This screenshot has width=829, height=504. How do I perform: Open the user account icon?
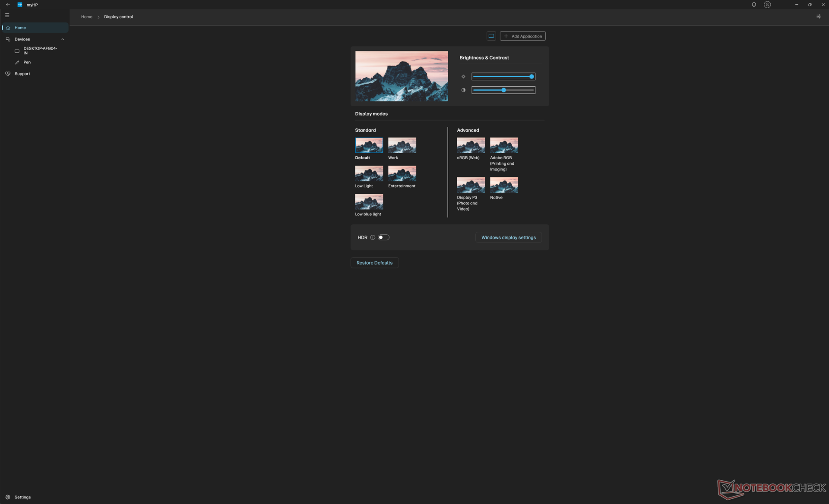[767, 5]
